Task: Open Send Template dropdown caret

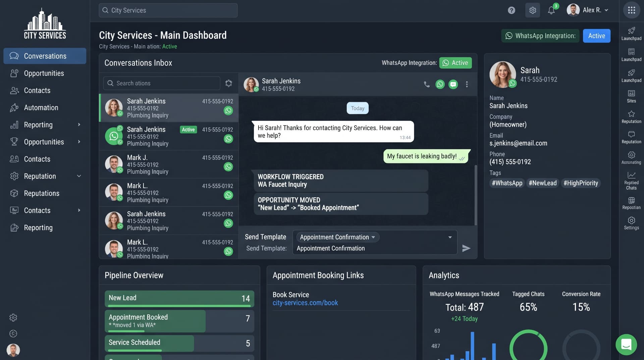Action: (450, 237)
